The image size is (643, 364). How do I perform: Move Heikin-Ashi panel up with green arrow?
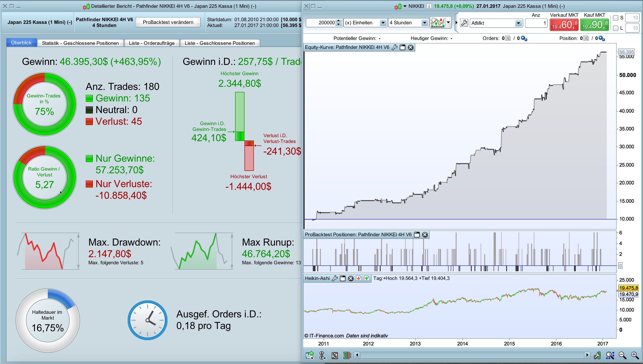coord(367,278)
